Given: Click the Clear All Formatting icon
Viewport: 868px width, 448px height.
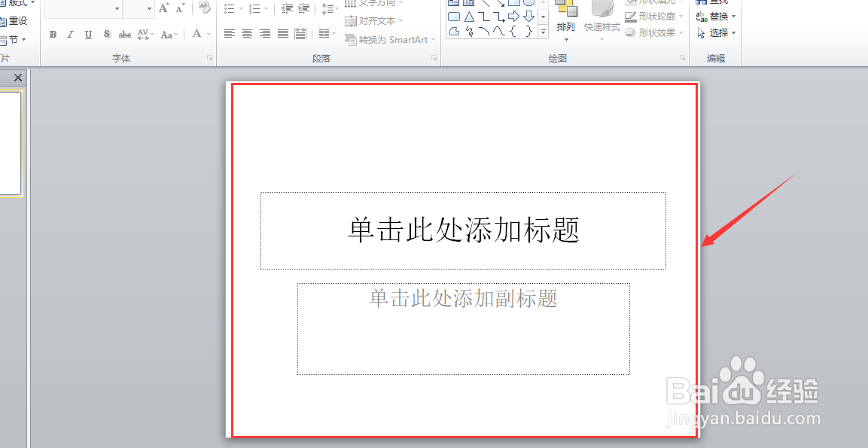Looking at the screenshot, I should tap(204, 8).
